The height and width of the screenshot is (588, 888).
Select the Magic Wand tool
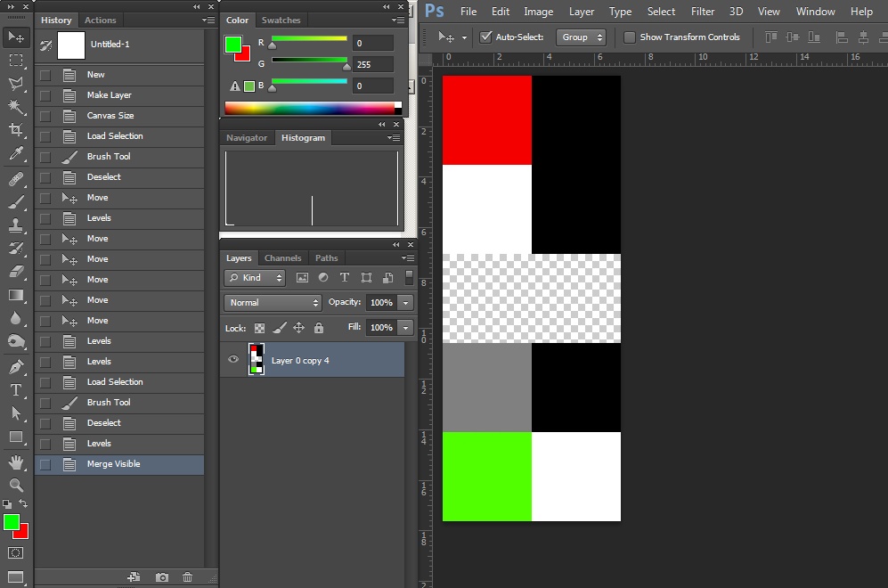[16, 107]
